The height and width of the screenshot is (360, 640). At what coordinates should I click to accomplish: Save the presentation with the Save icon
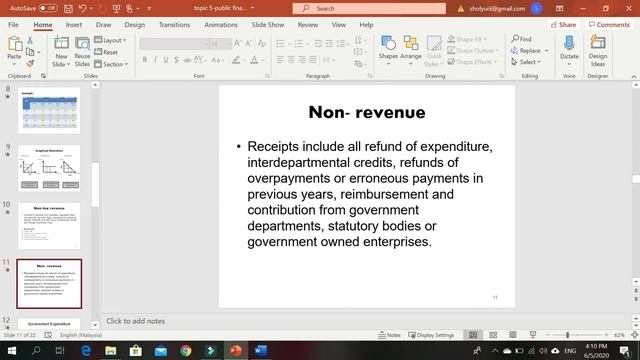[68, 8]
